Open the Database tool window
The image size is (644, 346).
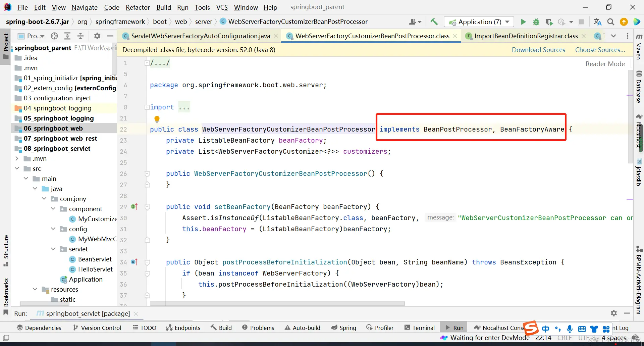(x=639, y=87)
